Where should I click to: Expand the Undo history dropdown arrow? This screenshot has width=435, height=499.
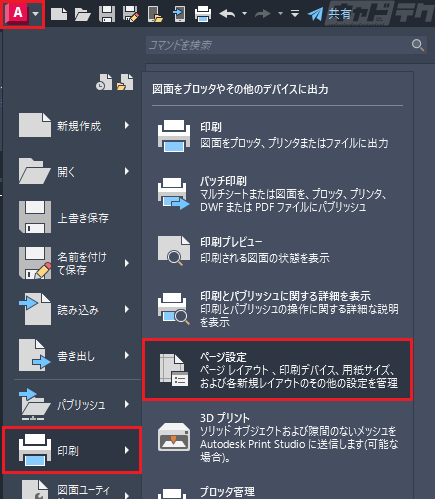pyautogui.click(x=244, y=14)
